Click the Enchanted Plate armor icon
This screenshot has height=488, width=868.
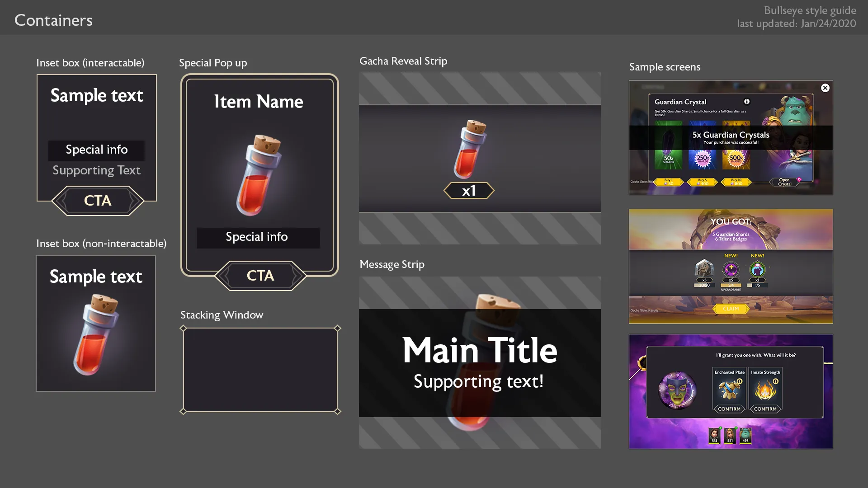coord(728,390)
